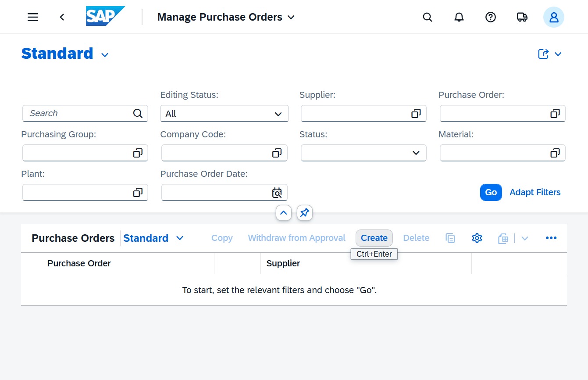Expand the share options arrow
Screen dimensions: 588x380
click(558, 54)
